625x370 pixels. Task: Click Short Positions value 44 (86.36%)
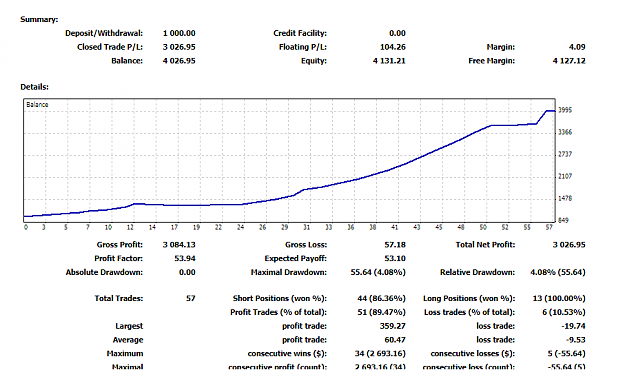[x=381, y=298]
